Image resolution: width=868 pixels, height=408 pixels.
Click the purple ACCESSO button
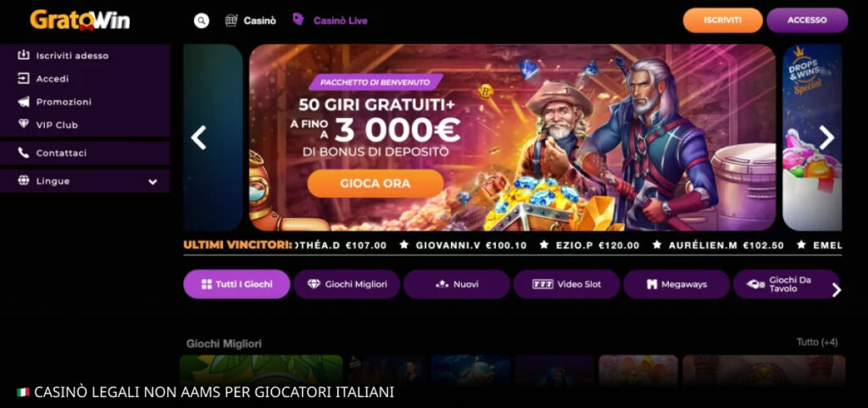(807, 20)
